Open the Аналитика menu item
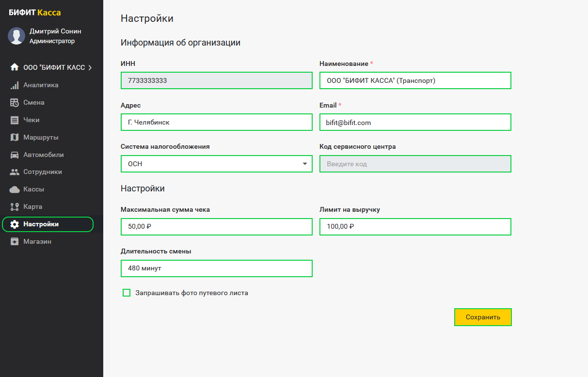This screenshot has width=588, height=377. [41, 85]
